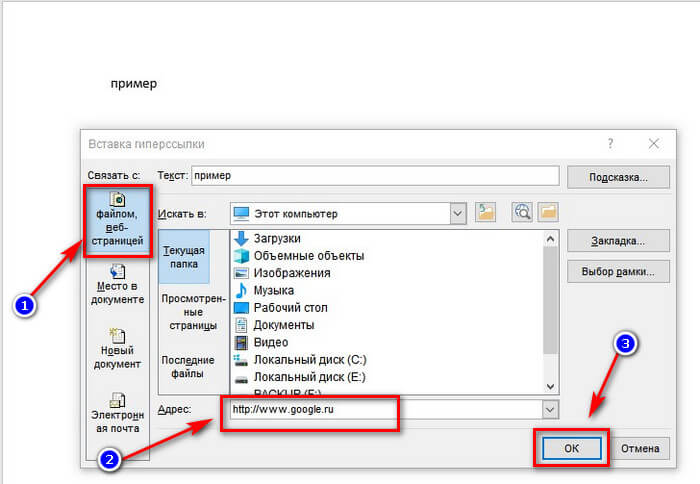Open the browse the web icon
The width and height of the screenshot is (700, 484).
pos(521,213)
